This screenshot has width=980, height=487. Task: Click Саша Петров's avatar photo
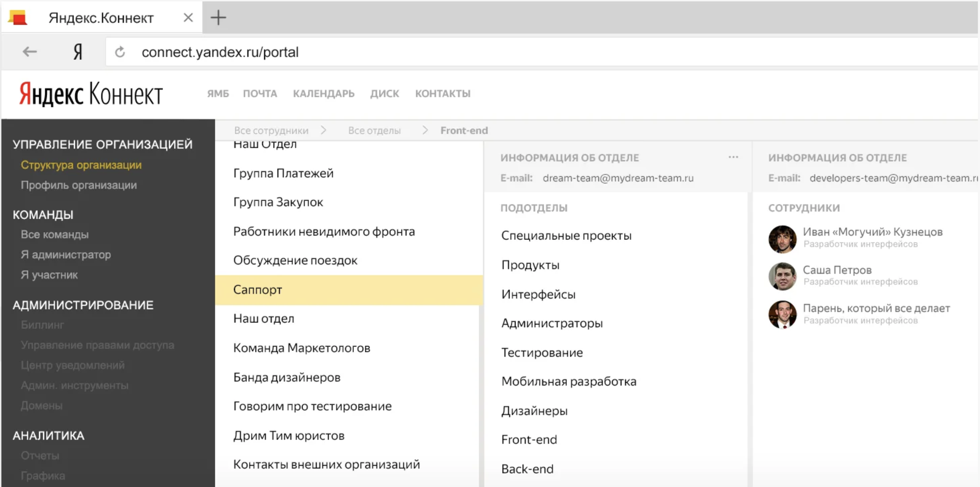pos(782,277)
